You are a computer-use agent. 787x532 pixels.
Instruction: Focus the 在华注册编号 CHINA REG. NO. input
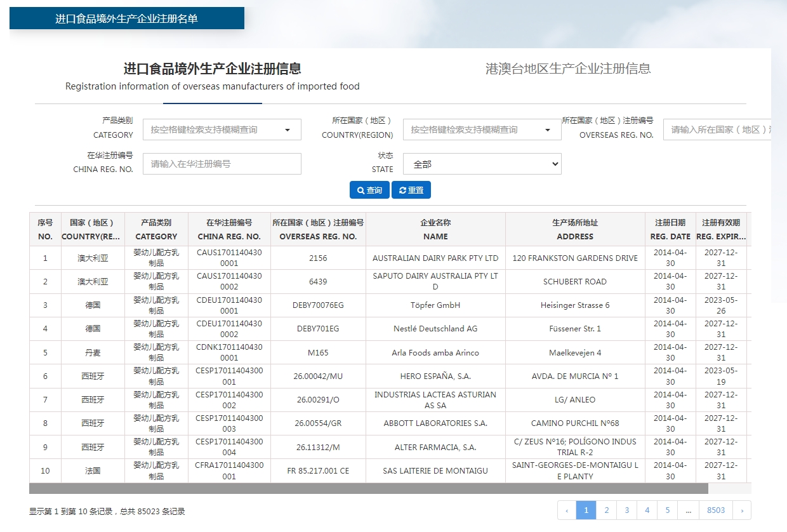[222, 164]
